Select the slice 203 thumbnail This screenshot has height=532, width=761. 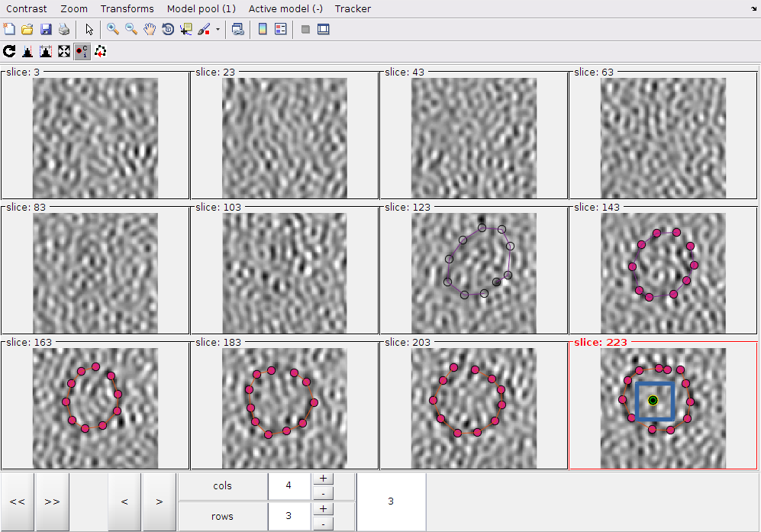474,408
